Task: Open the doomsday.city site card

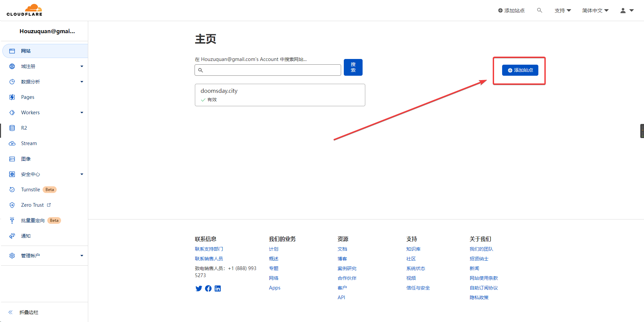Action: (280, 95)
